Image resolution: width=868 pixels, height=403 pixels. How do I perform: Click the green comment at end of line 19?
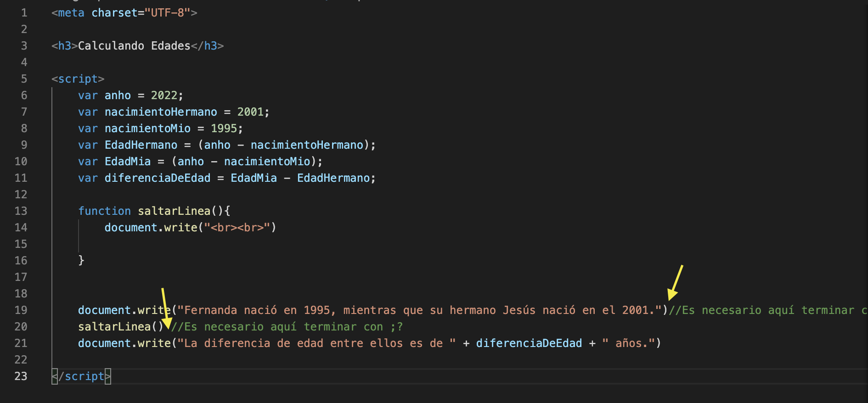pyautogui.click(x=768, y=310)
